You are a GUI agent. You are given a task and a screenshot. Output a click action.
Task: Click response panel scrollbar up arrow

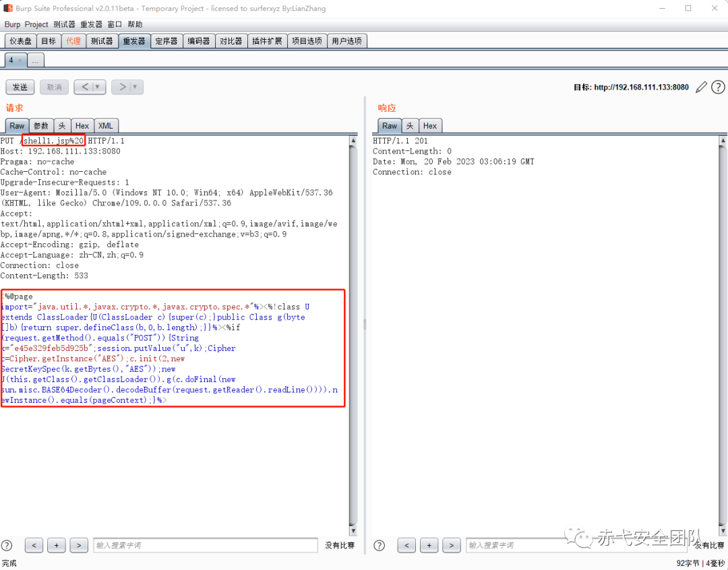[723, 140]
